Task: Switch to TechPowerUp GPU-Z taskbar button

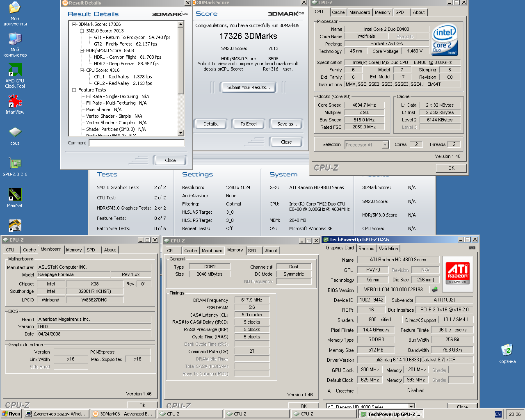Action: pos(390,414)
